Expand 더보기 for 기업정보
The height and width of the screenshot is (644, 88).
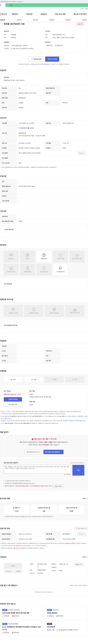85,557
